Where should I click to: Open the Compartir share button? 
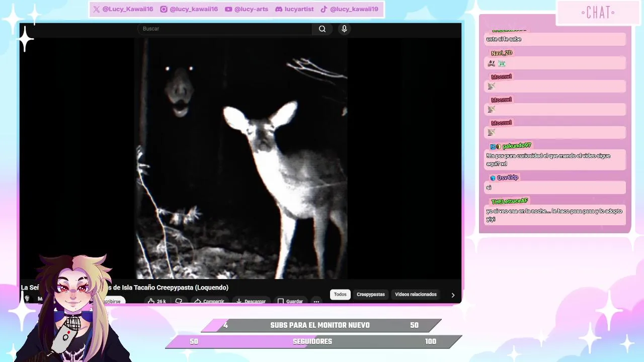point(209,301)
